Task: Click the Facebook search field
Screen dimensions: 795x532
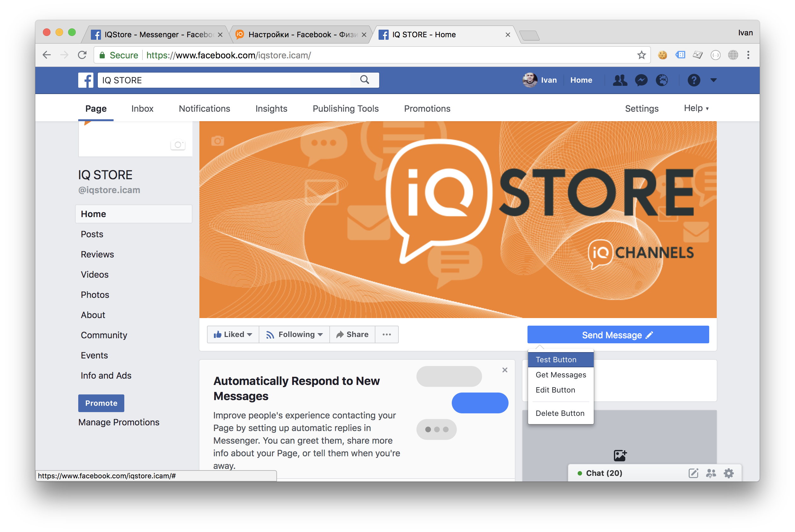Action: (224, 80)
